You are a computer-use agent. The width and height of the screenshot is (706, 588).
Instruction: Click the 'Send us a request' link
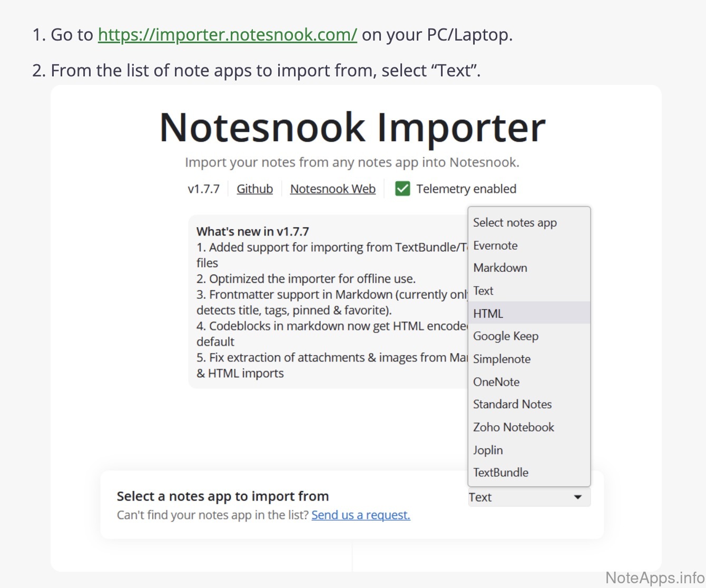[360, 515]
